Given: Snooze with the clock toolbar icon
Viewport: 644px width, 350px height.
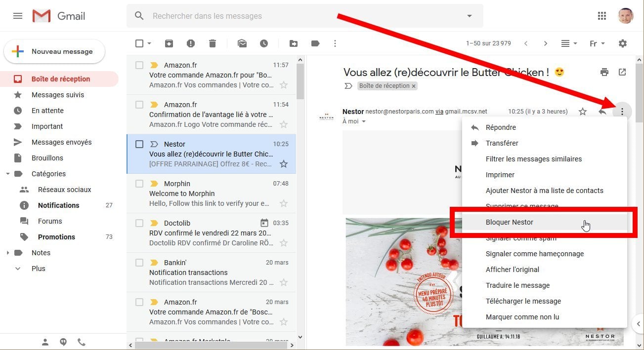Looking at the screenshot, I should coord(264,43).
